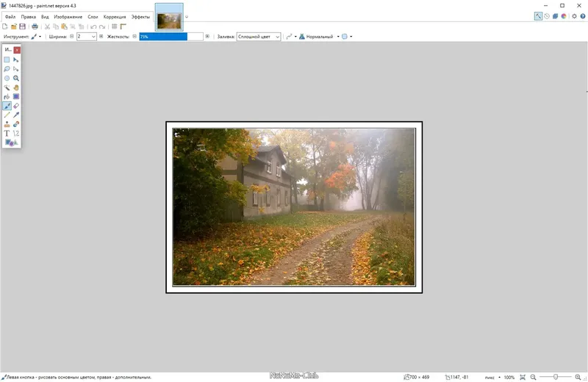The width and height of the screenshot is (588, 382).
Task: Adjust the Жесткость 75% hardness slider
Action: coord(171,36)
